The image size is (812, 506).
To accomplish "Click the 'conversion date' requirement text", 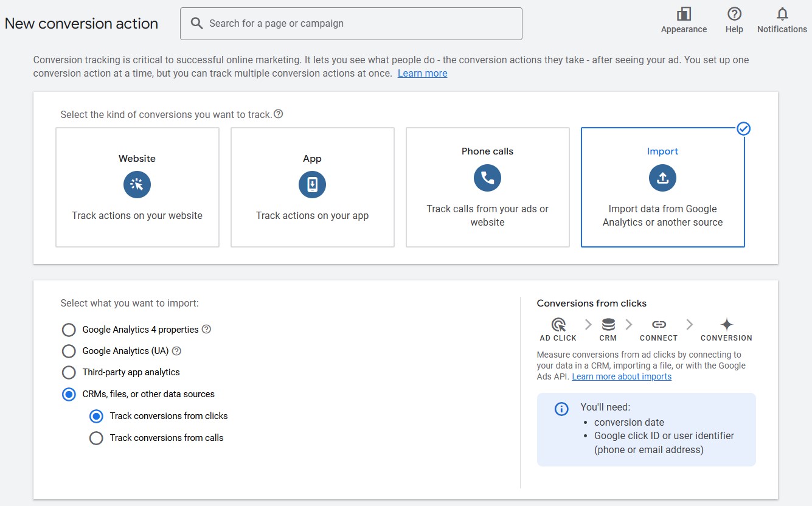I will tap(629, 422).
